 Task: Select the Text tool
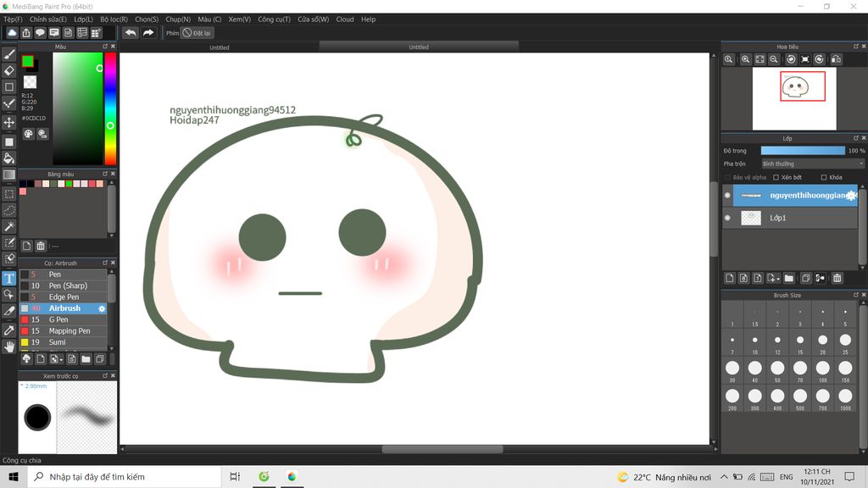pyautogui.click(x=9, y=278)
